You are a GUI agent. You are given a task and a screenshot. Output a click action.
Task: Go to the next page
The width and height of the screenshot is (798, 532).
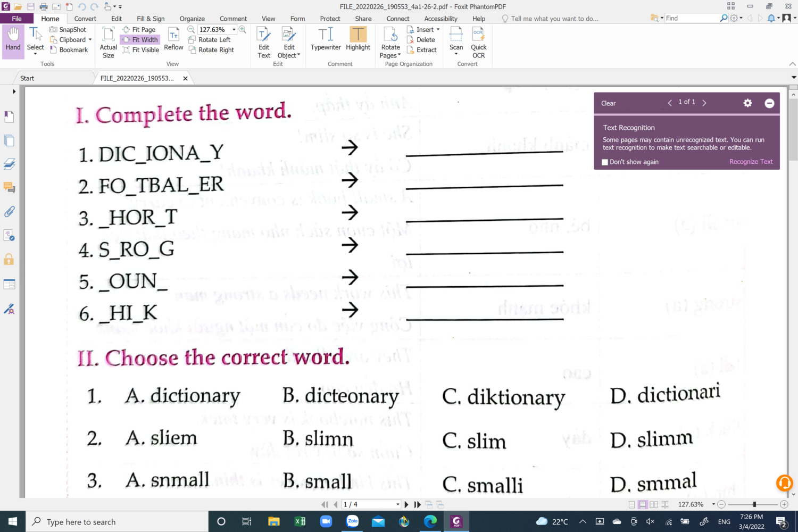pyautogui.click(x=406, y=504)
